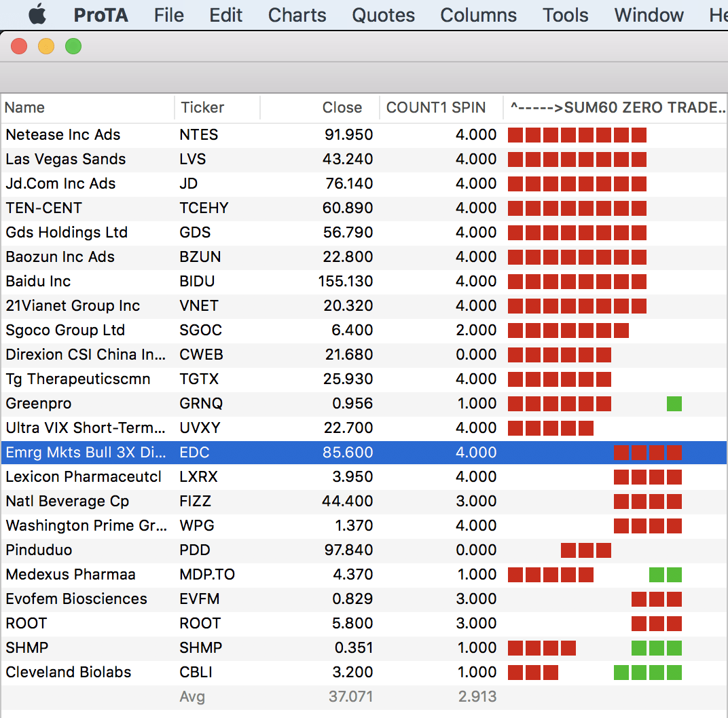Screen dimensions: 728x718
Task: Open the Tools menu
Action: click(x=565, y=15)
